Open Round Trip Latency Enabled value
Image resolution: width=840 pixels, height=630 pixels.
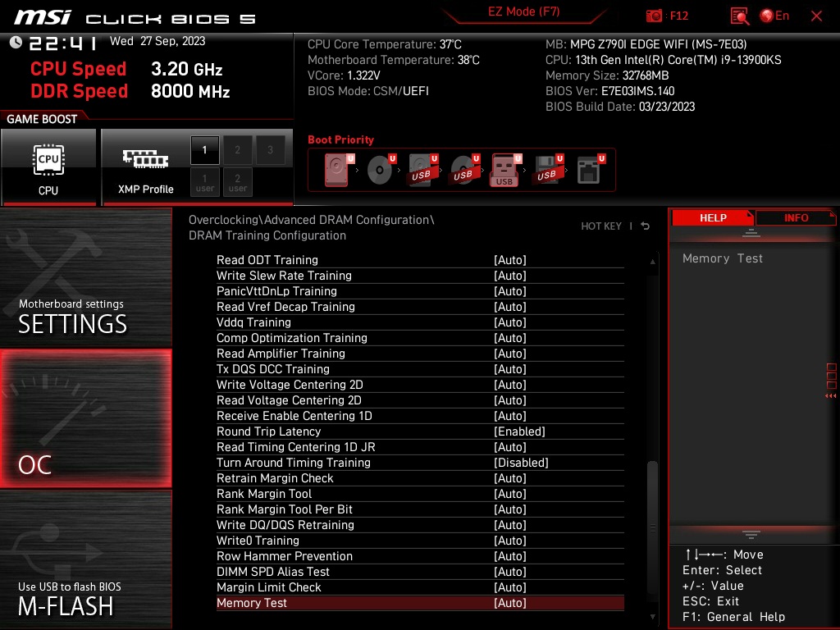click(x=519, y=431)
